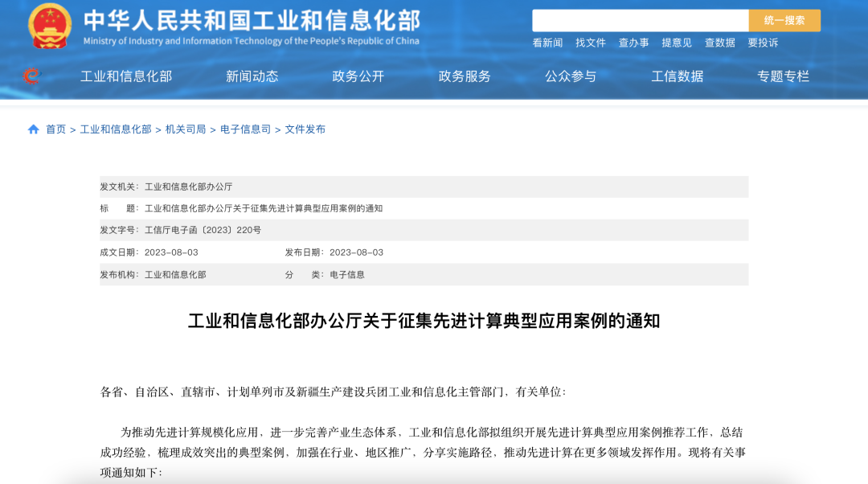Select 工信数据 navigation item
Image resolution: width=868 pixels, height=484 pixels.
677,76
